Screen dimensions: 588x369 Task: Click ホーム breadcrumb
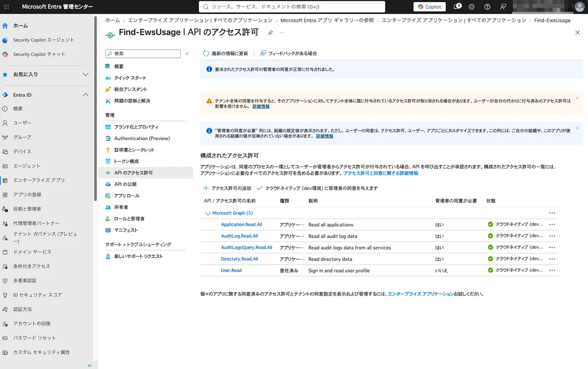[x=113, y=21]
